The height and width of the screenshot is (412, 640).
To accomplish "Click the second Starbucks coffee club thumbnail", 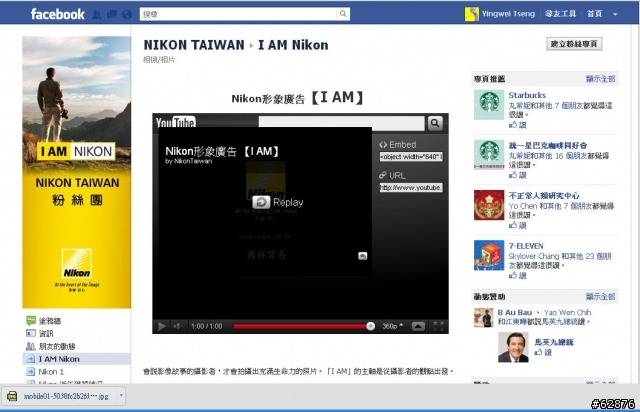I will (489, 155).
